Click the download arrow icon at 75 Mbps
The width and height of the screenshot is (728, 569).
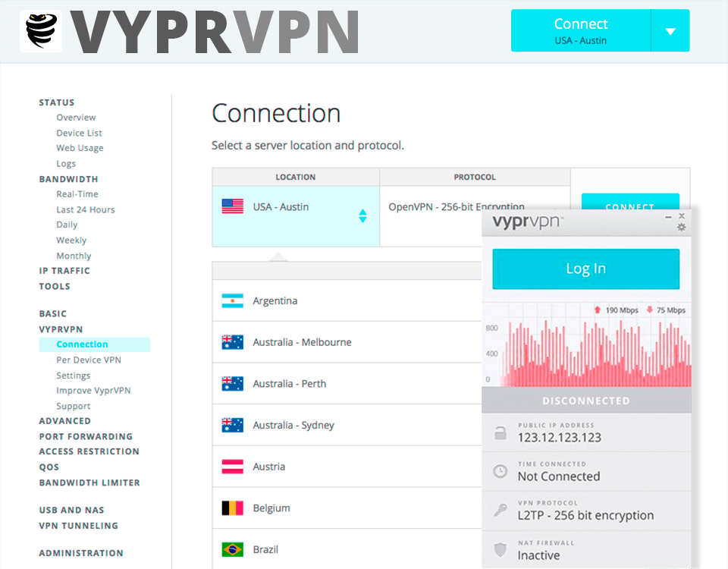pyautogui.click(x=650, y=310)
